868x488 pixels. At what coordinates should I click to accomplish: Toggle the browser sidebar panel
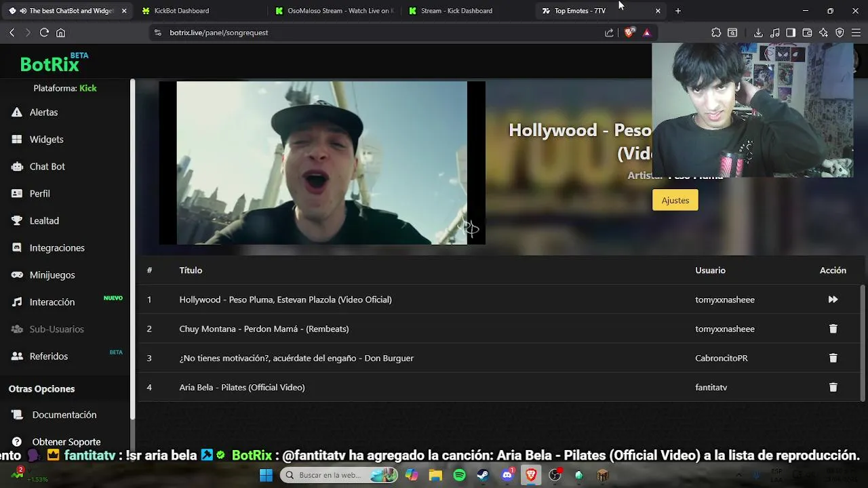791,33
